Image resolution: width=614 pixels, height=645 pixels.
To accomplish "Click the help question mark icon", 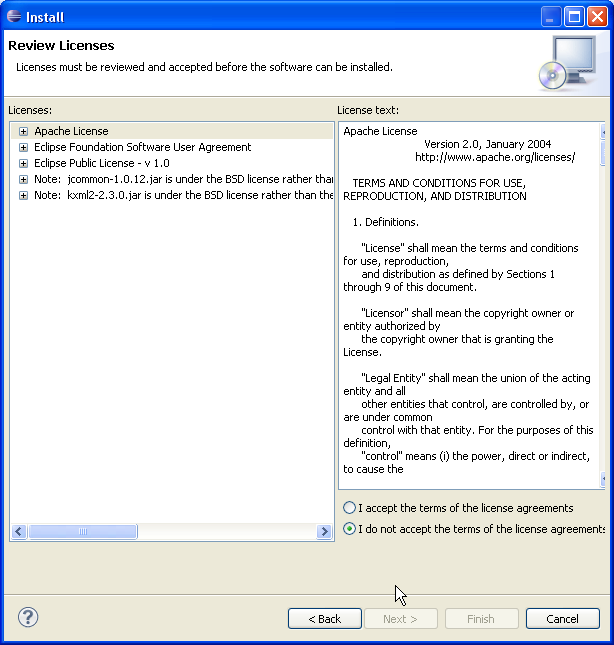I will coord(28,617).
